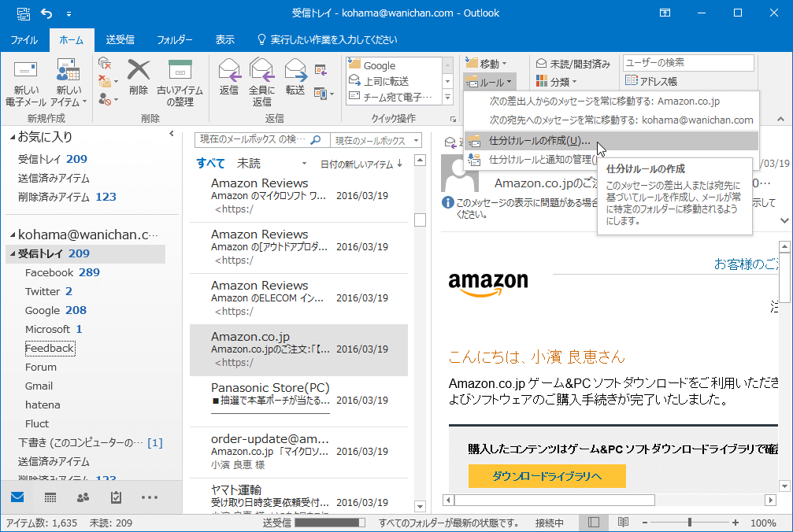Click the Send/Receive All Folders quick access icon
This screenshot has height=532, width=793.
tap(24, 13)
